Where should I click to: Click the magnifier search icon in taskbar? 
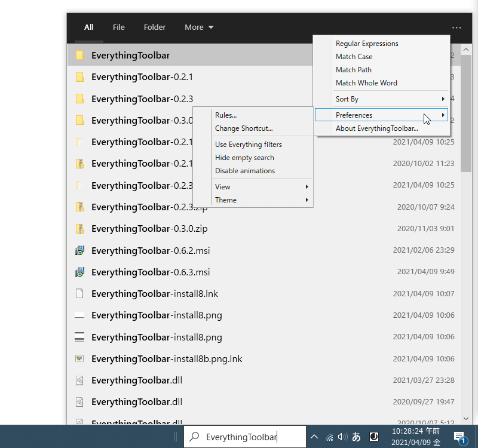point(194,437)
